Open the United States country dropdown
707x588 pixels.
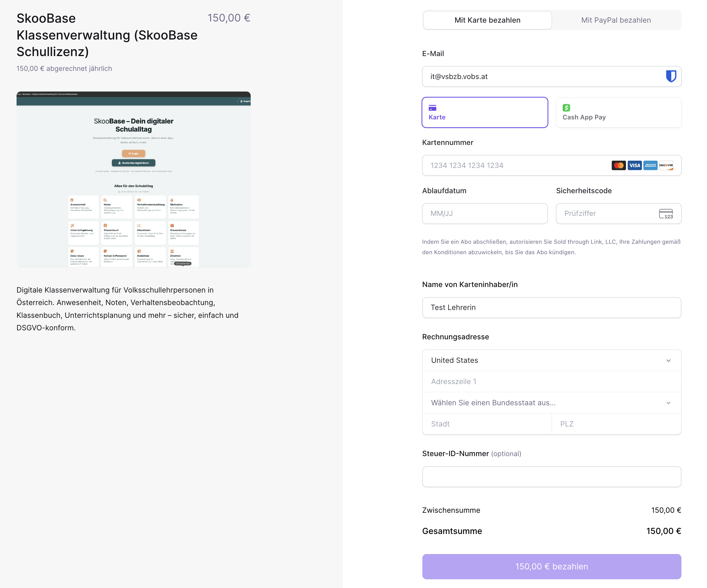[552, 360]
